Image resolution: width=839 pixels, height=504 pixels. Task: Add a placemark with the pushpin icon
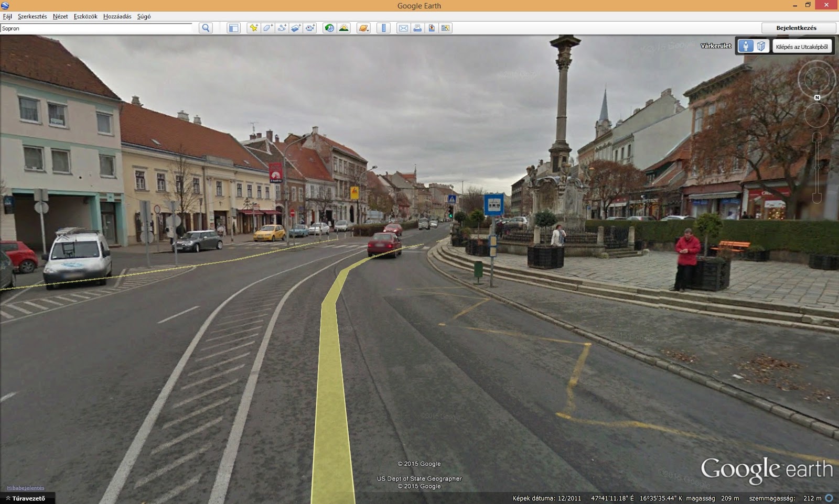253,28
